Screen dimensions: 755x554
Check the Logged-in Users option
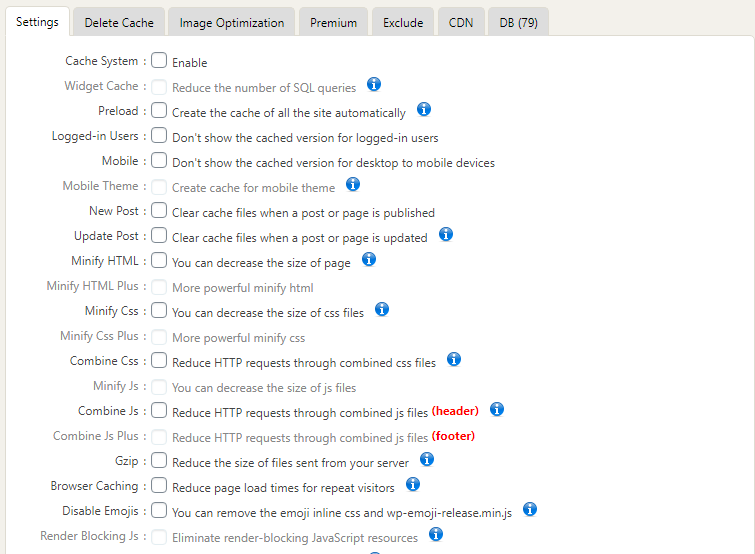(159, 136)
